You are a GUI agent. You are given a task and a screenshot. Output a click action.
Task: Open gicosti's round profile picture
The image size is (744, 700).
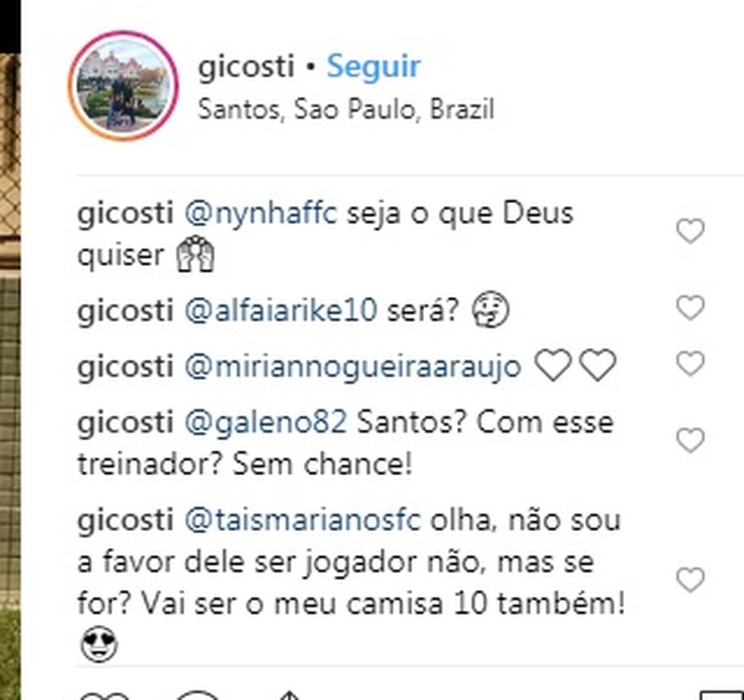tap(123, 86)
